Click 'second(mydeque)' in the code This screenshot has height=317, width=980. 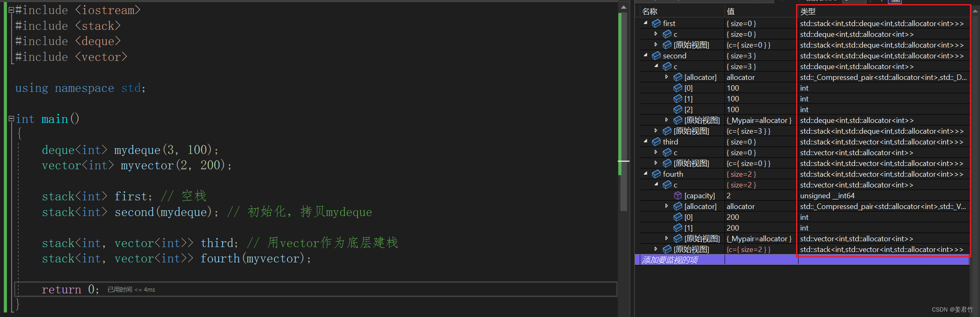point(163,212)
